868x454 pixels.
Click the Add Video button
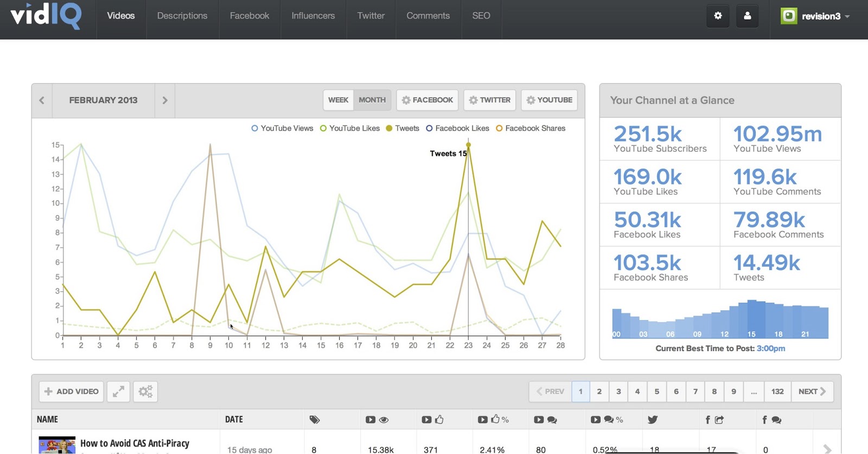pos(71,391)
